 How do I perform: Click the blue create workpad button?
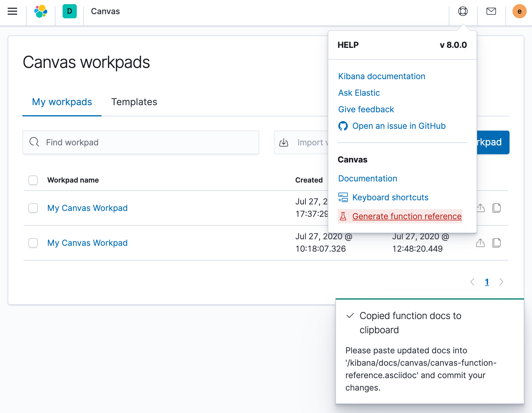493,142
